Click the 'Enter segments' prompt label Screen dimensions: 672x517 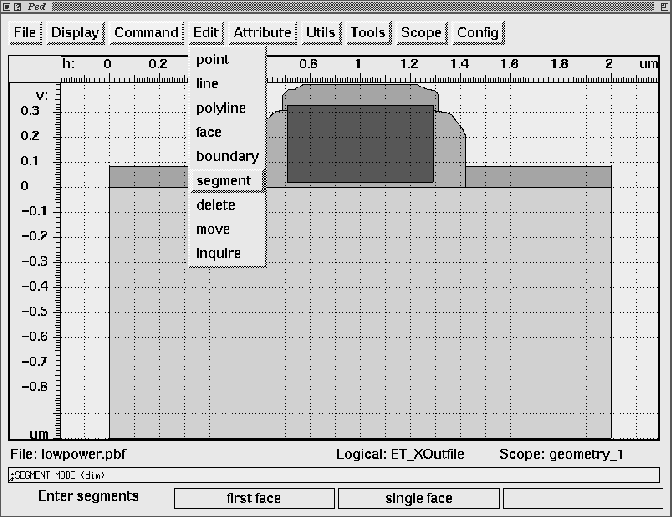(x=88, y=496)
